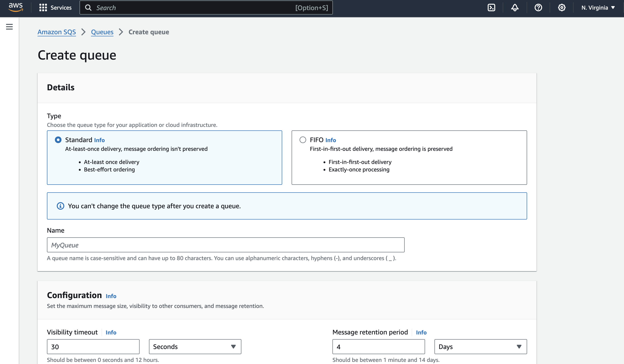Click the hamburger menu icon
624x364 pixels.
[x=10, y=27]
